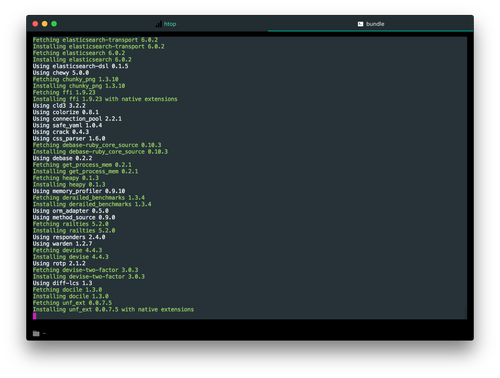
Task: Select line 'Fetching devise 4.4.3'
Action: 67,250
